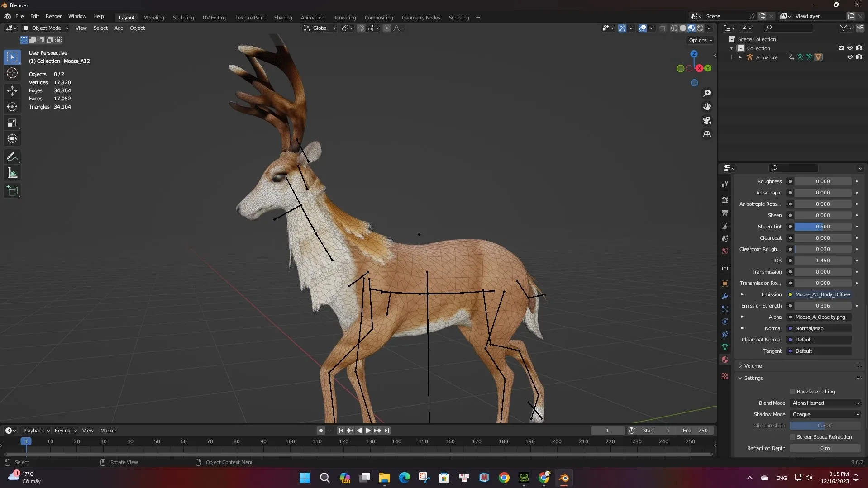Switch to the Shading workspace tab
The image size is (868, 488).
282,17
